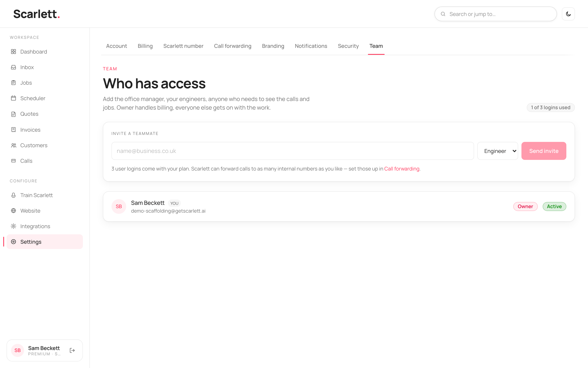Open Customers in the sidebar
The image size is (588, 368).
45,145
